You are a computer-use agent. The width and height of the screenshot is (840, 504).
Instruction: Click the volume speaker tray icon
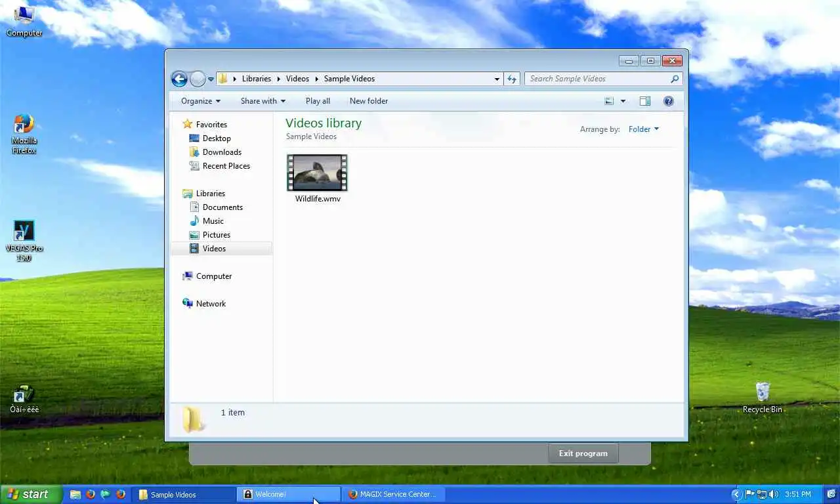[x=774, y=494]
